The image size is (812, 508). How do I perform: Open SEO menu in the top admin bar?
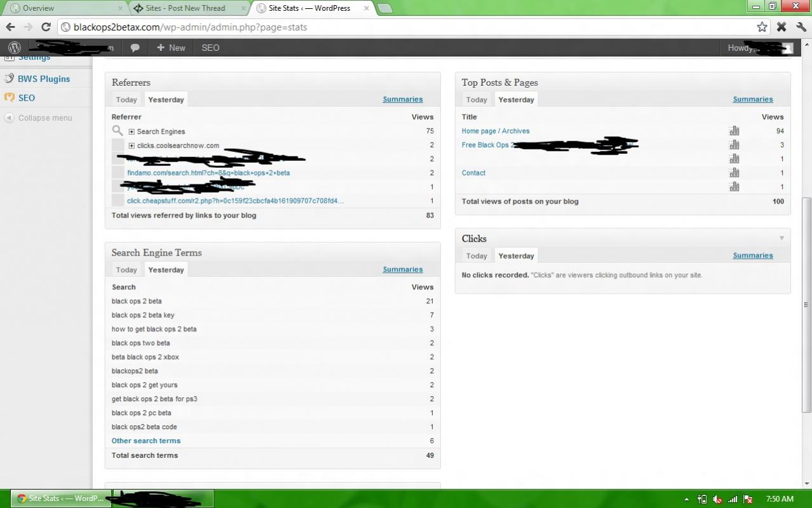click(x=210, y=48)
